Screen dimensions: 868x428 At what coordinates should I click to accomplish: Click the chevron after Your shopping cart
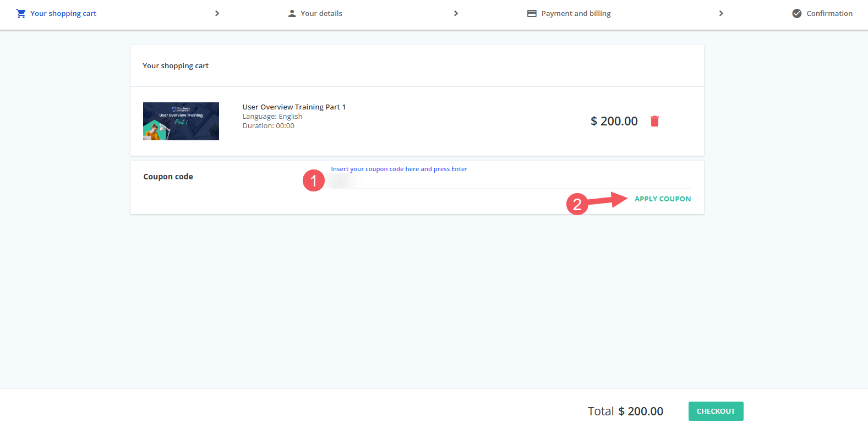coord(217,13)
